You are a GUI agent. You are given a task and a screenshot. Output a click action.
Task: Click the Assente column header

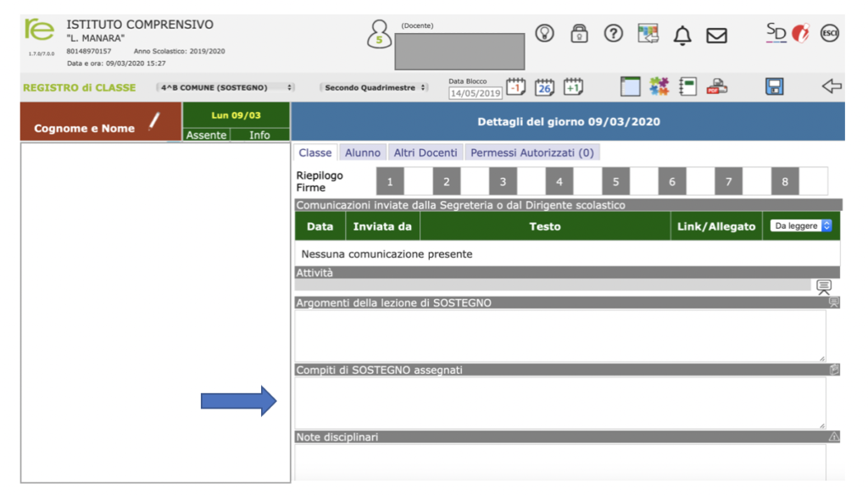(206, 135)
